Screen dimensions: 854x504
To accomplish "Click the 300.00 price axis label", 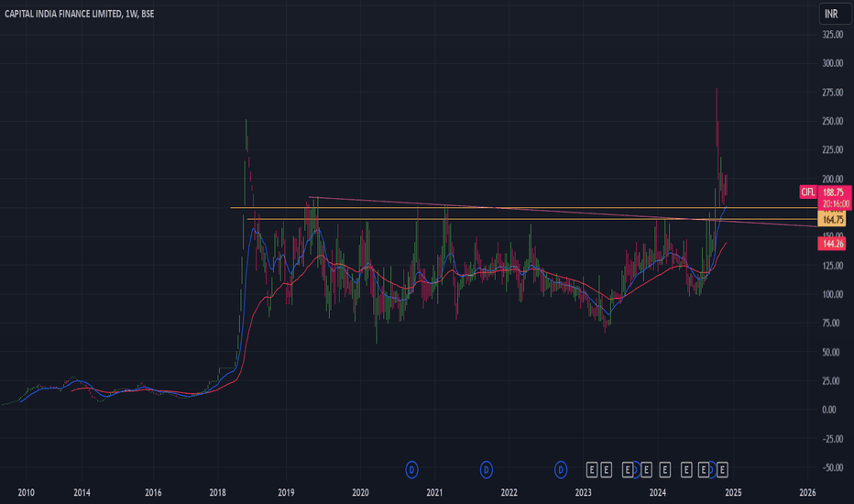I will [833, 63].
